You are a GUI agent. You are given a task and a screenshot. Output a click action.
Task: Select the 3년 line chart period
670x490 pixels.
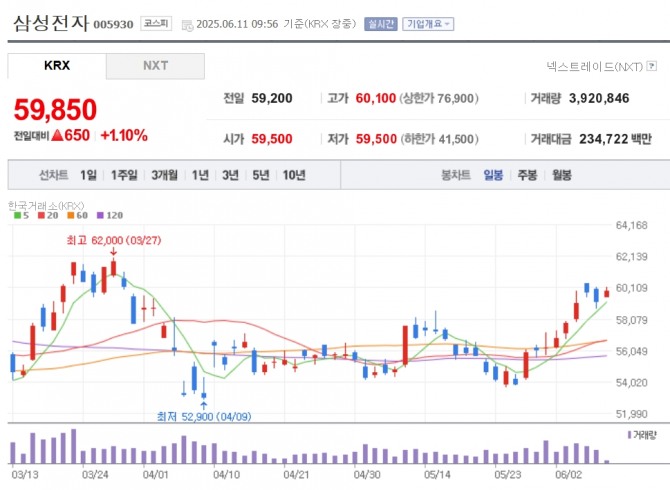pos(230,175)
